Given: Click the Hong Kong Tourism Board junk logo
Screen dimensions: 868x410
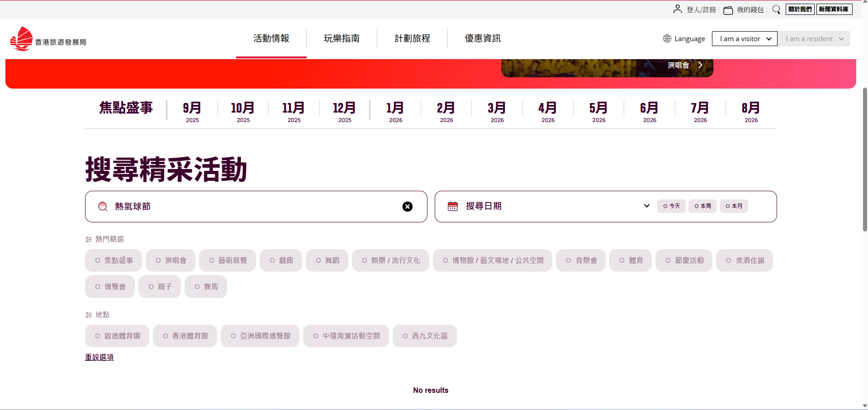Looking at the screenshot, I should (22, 39).
